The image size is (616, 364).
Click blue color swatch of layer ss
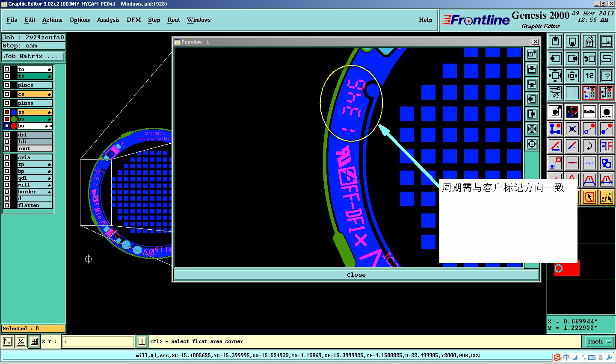point(14,112)
